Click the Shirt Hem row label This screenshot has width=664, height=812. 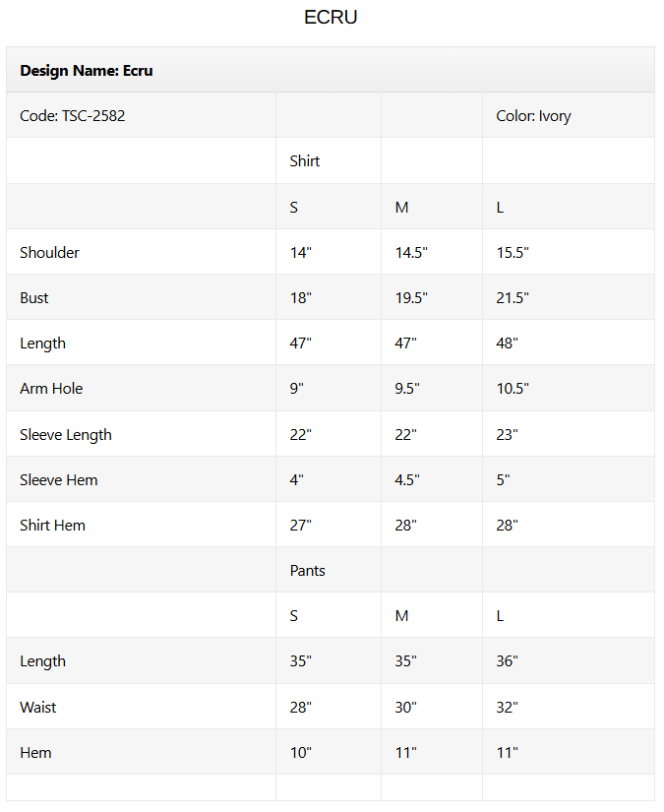point(52,526)
